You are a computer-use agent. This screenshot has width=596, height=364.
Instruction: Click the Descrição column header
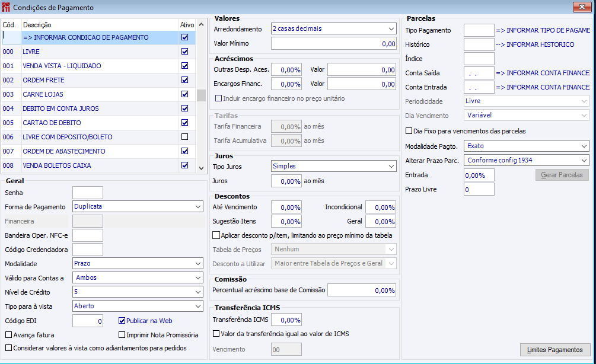[x=100, y=25]
